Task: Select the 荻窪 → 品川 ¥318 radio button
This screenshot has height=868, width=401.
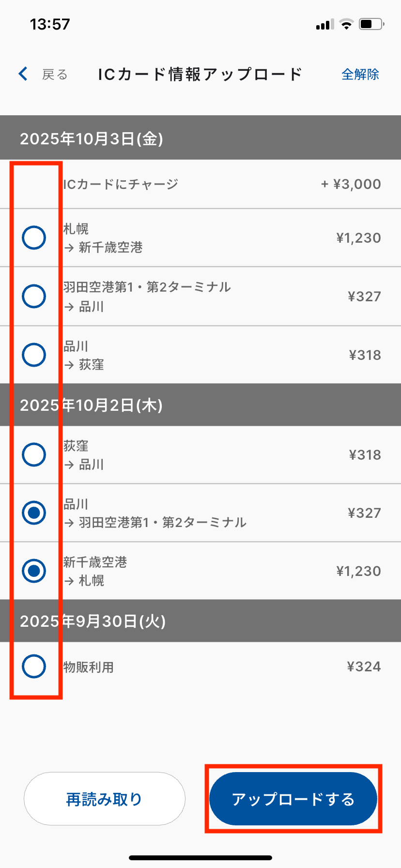Action: 34,455
